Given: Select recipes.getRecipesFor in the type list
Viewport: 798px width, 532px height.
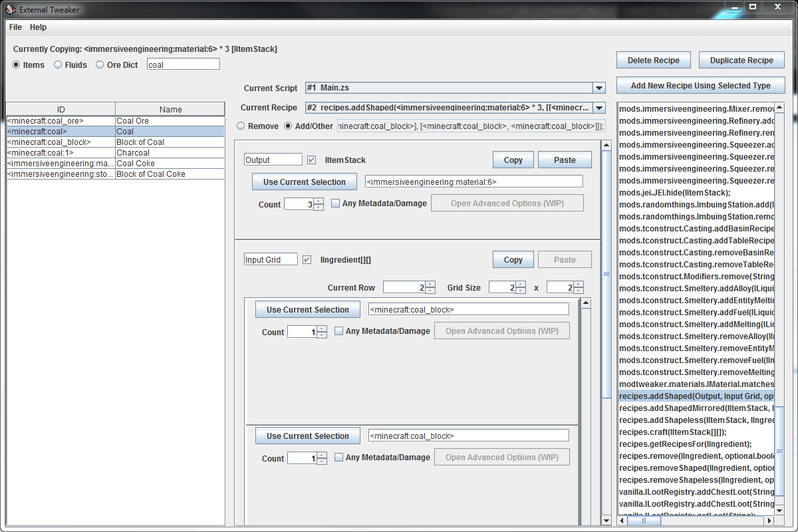Looking at the screenshot, I should click(x=696, y=444).
